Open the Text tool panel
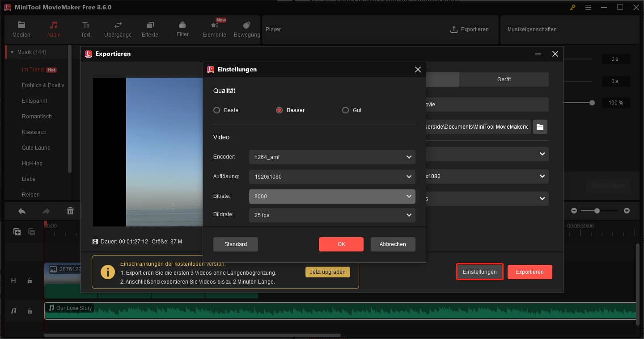 pos(85,29)
